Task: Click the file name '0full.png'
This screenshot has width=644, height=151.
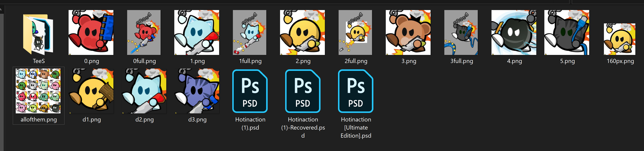Action: (144, 61)
